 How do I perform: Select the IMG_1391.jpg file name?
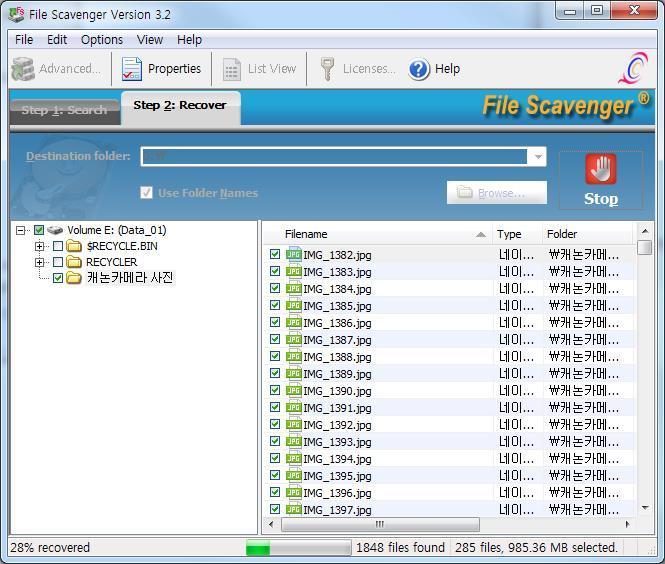click(337, 408)
